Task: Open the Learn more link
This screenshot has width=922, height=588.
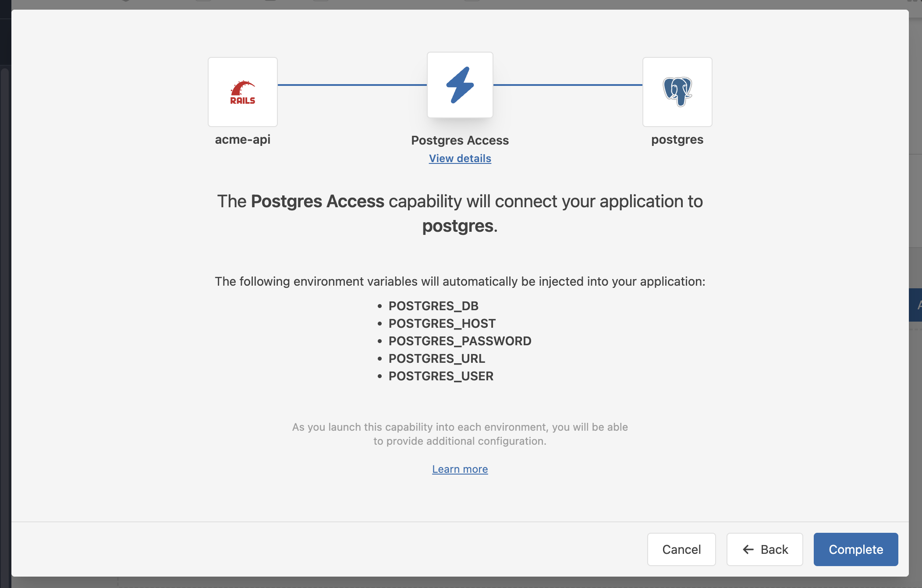Action: coord(460,469)
